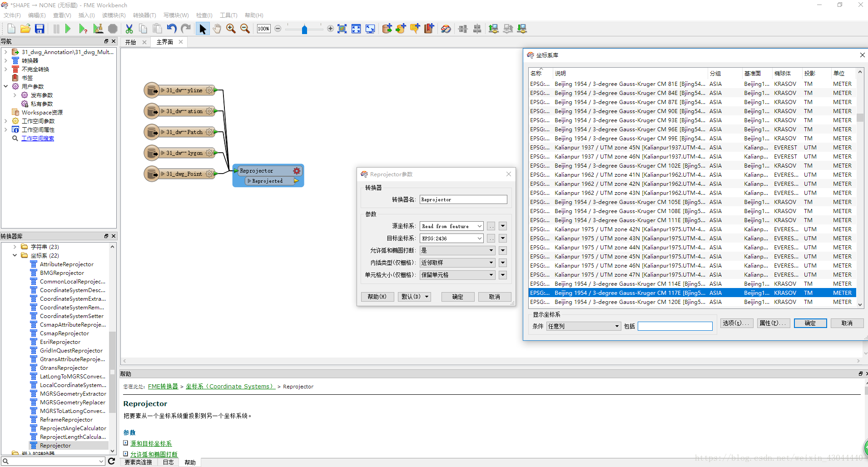Refresh the transformer library search
Screen dimensions: 868x467
[x=111, y=461]
